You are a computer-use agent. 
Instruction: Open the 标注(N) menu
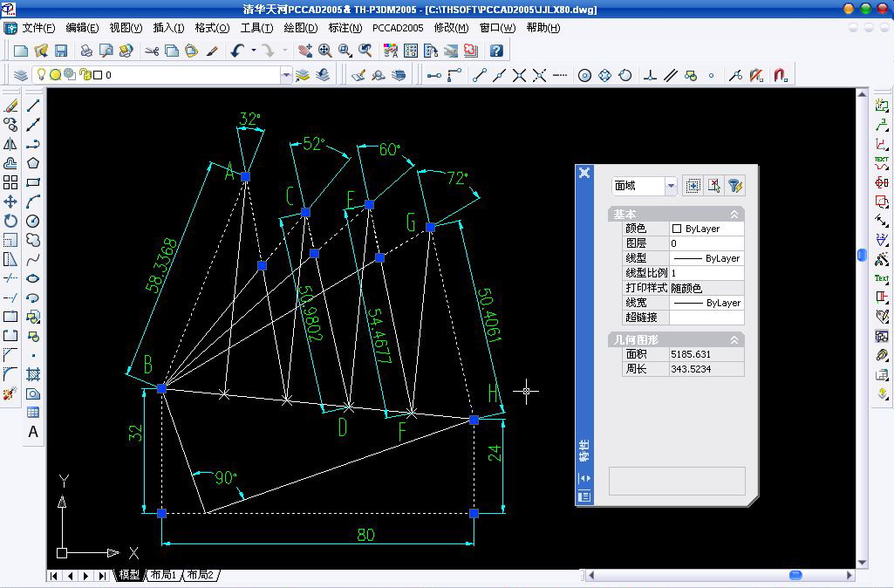click(345, 28)
